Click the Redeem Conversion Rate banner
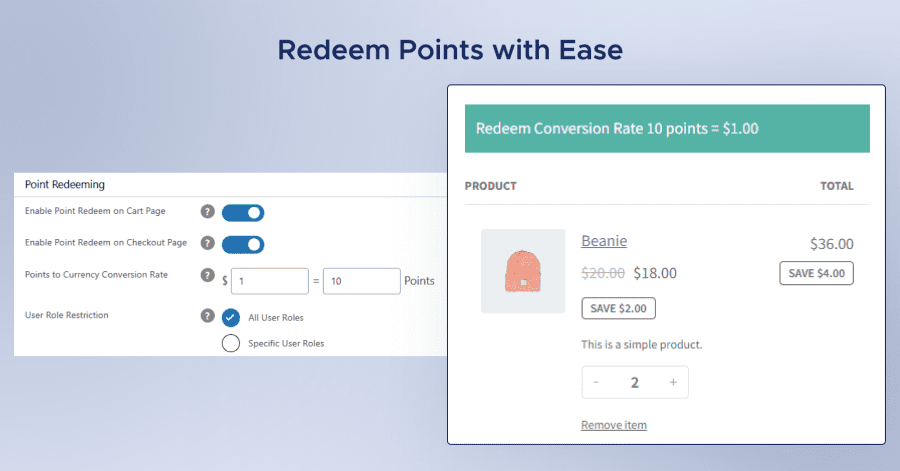900x471 pixels. (667, 129)
